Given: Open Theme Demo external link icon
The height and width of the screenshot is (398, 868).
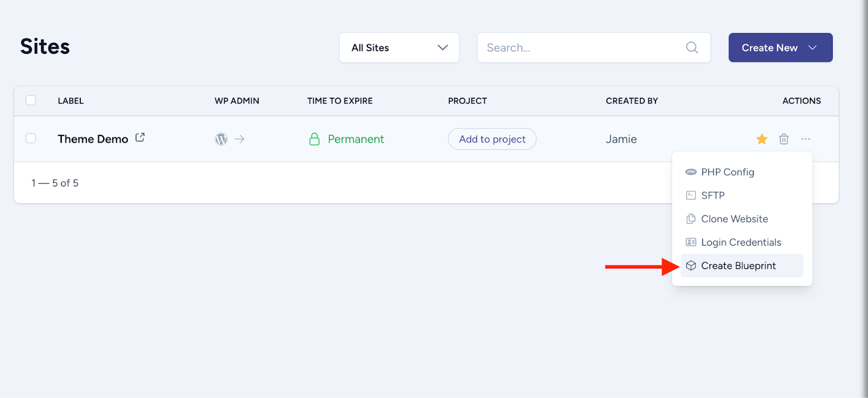Looking at the screenshot, I should [x=140, y=138].
